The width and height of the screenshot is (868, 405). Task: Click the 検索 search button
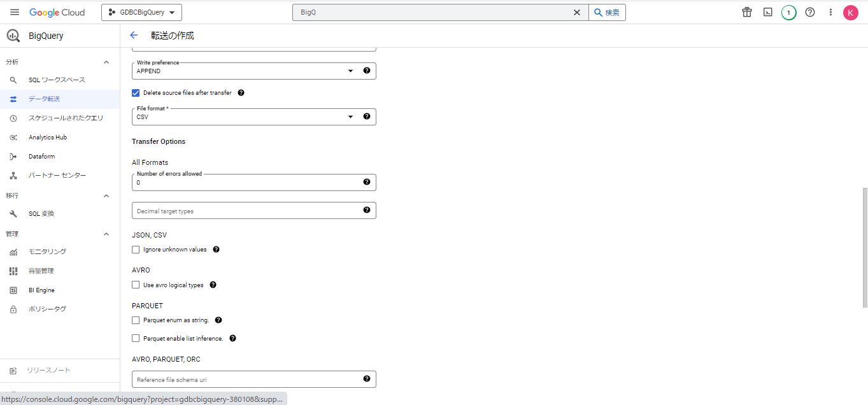click(x=607, y=12)
